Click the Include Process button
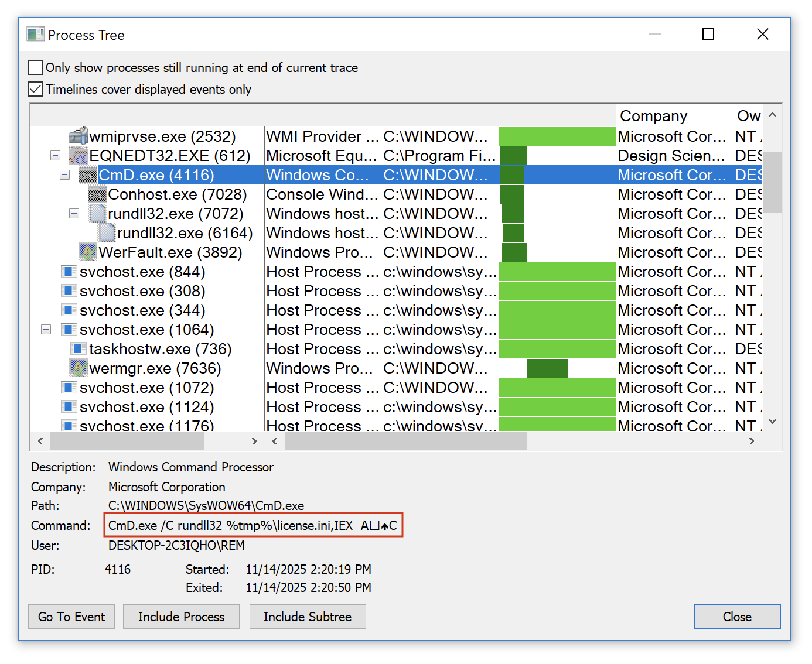 [180, 617]
